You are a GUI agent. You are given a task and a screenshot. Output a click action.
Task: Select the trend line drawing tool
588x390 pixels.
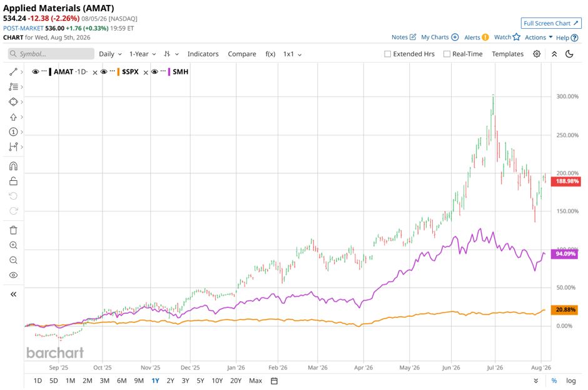pos(14,72)
